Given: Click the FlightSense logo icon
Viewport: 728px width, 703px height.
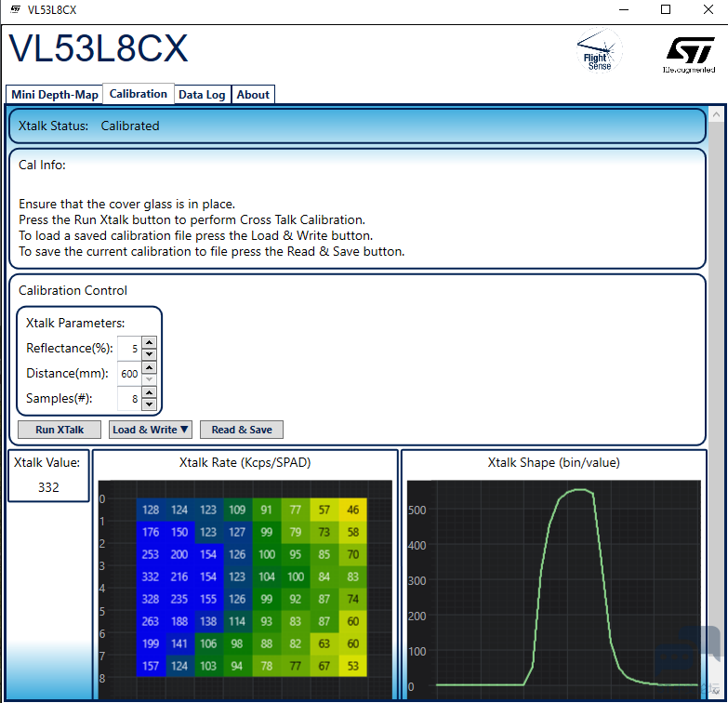Looking at the screenshot, I should 599,50.
